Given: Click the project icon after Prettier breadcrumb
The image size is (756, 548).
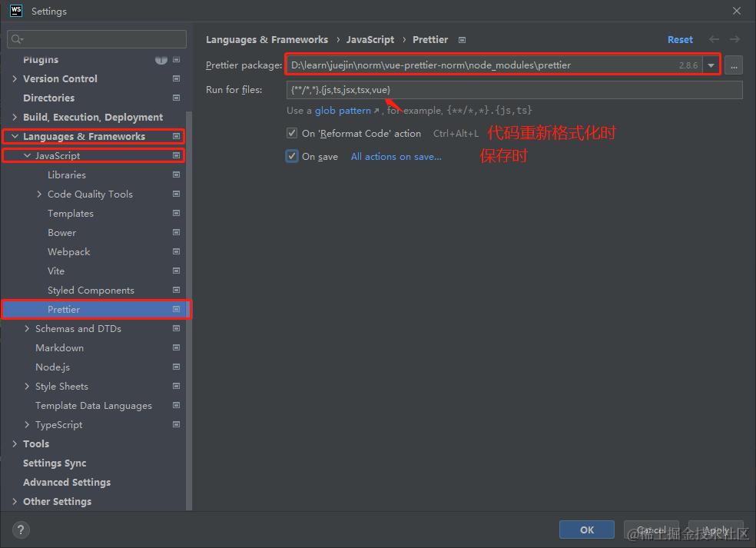Looking at the screenshot, I should 462,40.
